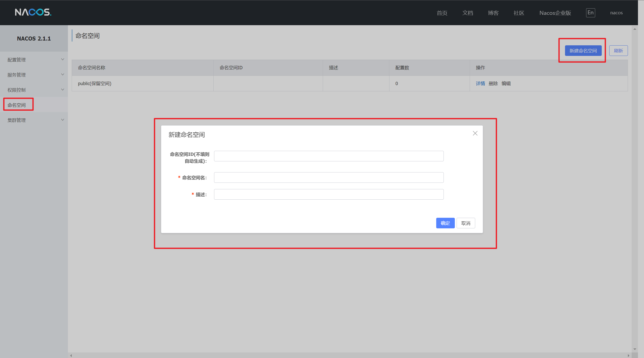Select 命名空间 in the sidebar

click(x=17, y=105)
